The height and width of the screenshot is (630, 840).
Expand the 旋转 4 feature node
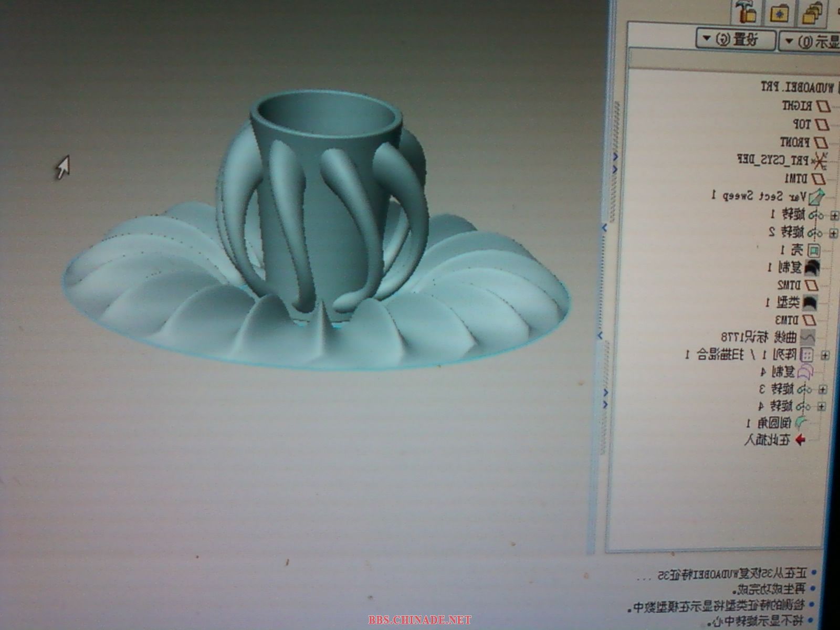[x=822, y=406]
